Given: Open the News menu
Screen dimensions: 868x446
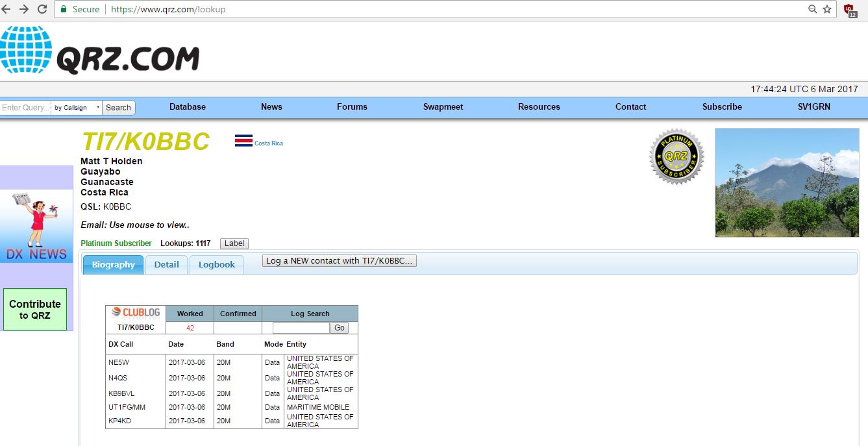Looking at the screenshot, I should click(271, 107).
